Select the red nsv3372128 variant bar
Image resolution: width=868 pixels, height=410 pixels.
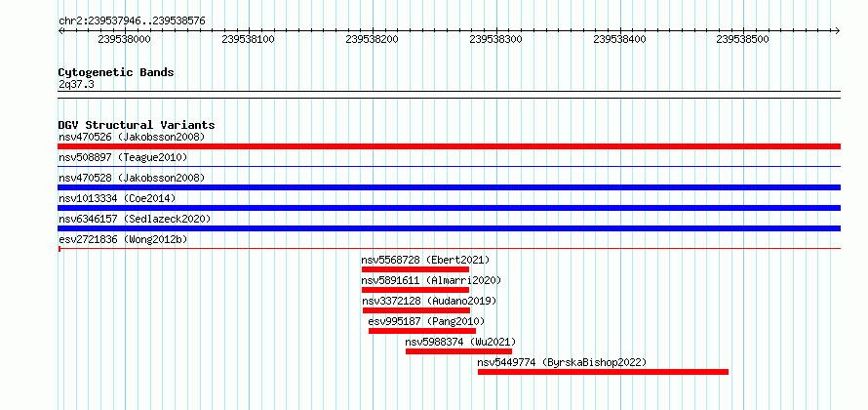pyautogui.click(x=416, y=310)
